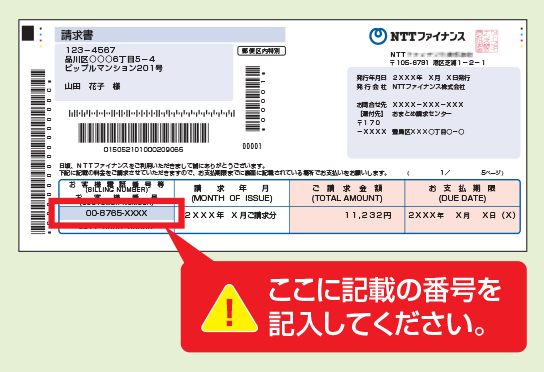
Task: Click the 11,232円 amount cell
Action: pyautogui.click(x=347, y=220)
